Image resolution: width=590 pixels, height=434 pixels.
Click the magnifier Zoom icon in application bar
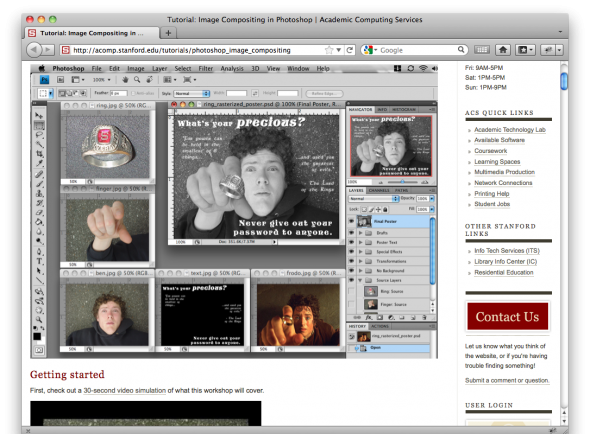[x=137, y=79]
